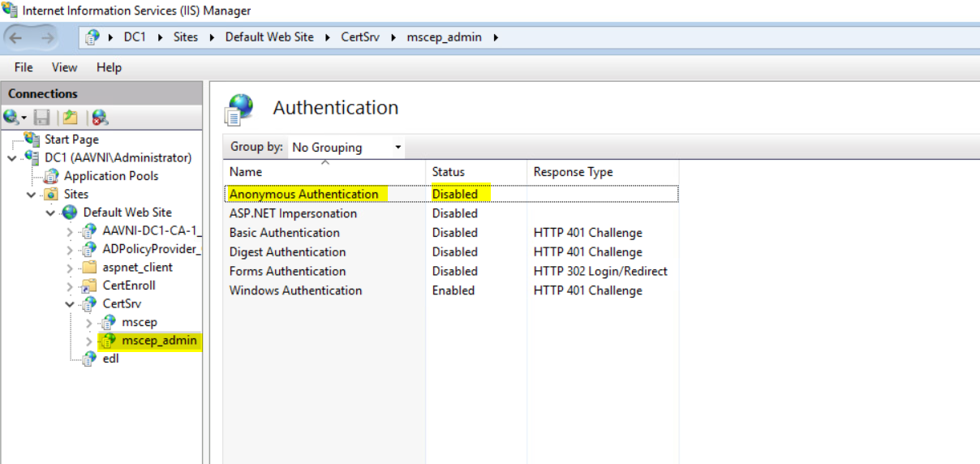Expand the aspnet_client folder node
The width and height of the screenshot is (980, 464).
[x=71, y=268]
